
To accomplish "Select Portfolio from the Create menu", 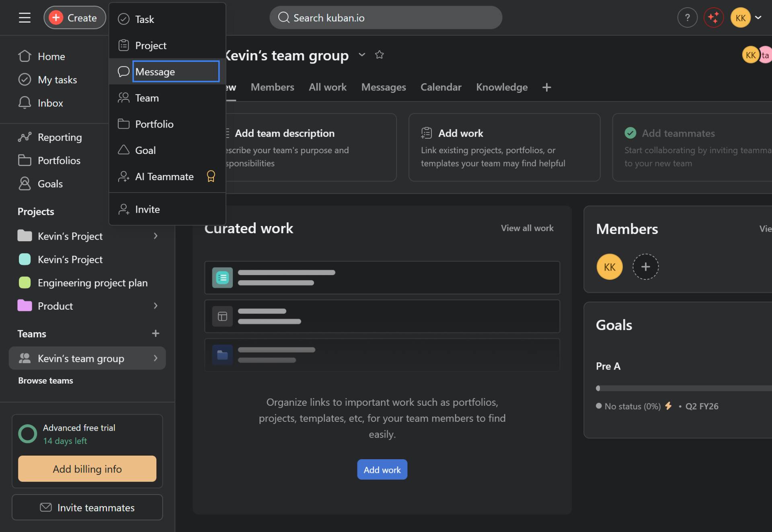I will (x=167, y=124).
